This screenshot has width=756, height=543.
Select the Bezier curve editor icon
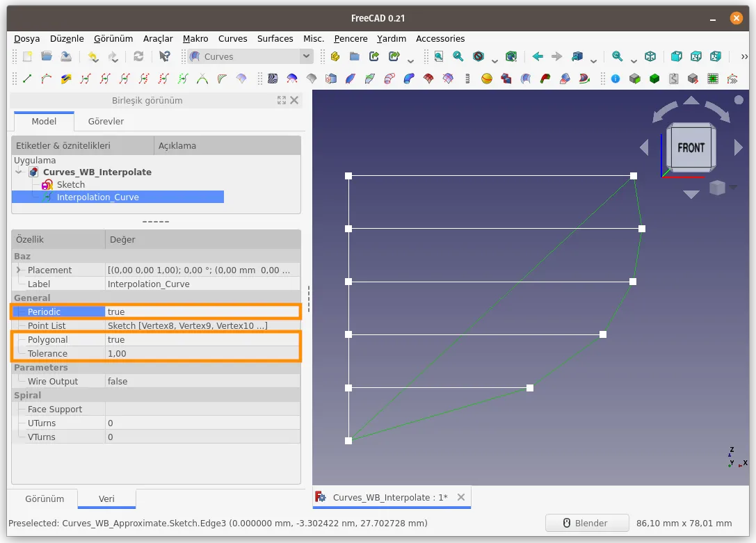click(47, 79)
